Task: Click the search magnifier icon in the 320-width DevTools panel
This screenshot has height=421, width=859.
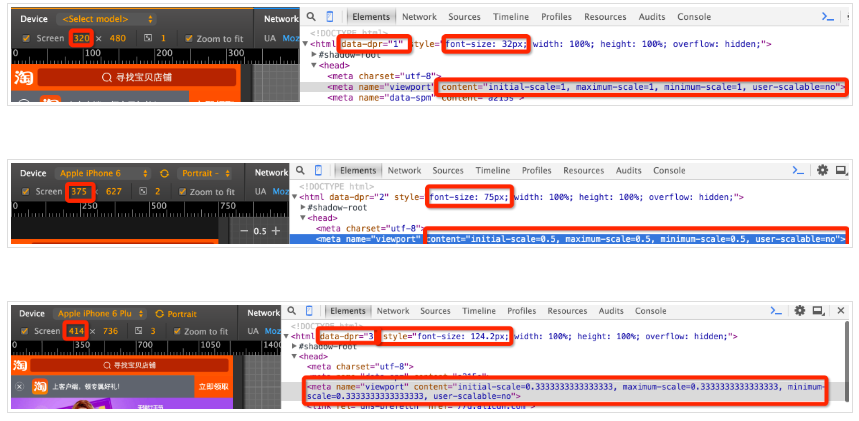Action: point(311,16)
